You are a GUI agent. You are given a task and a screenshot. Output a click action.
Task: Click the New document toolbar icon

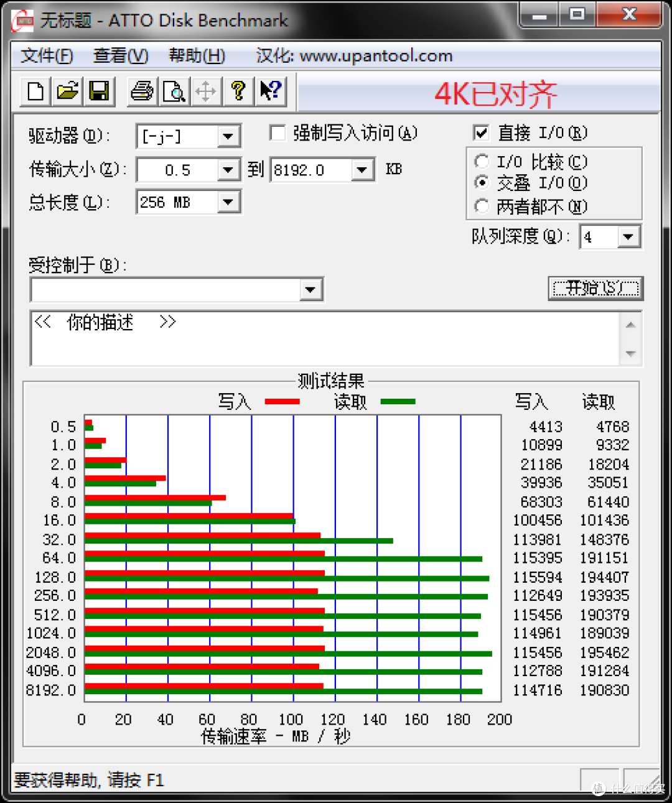(x=35, y=91)
